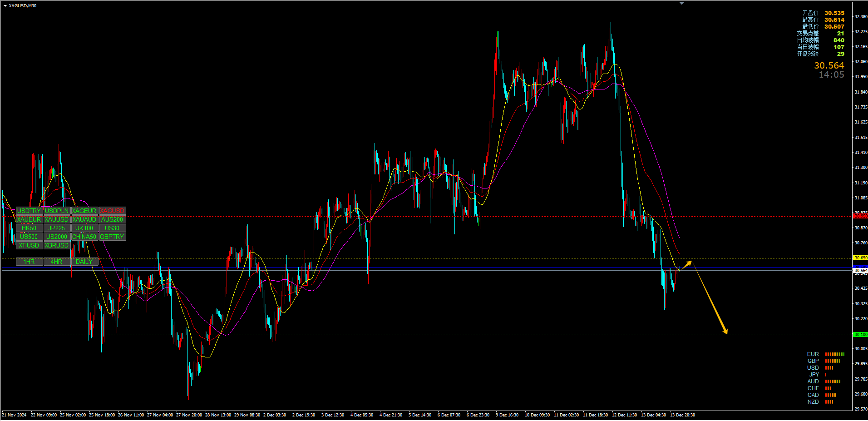The image size is (868, 421).
Task: Click the 9 Dec 16:30 time label
Action: coord(507,415)
